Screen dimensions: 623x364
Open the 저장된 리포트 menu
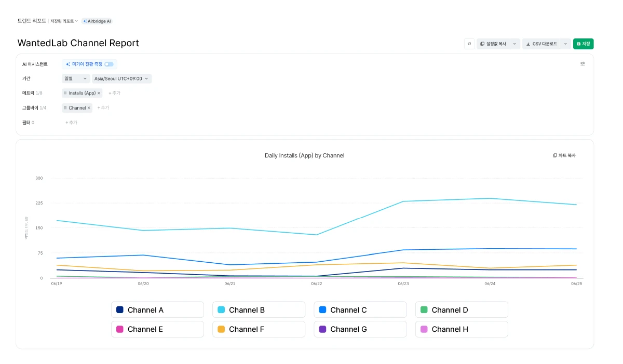[64, 21]
